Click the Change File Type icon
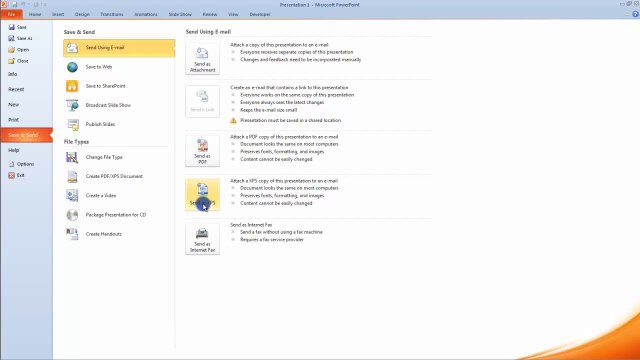The height and width of the screenshot is (360, 640). tap(72, 157)
